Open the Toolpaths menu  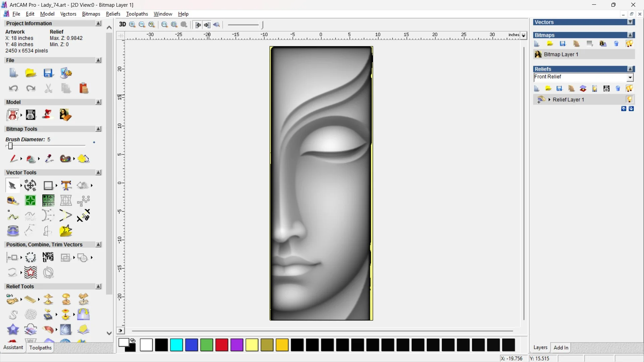pos(137,14)
